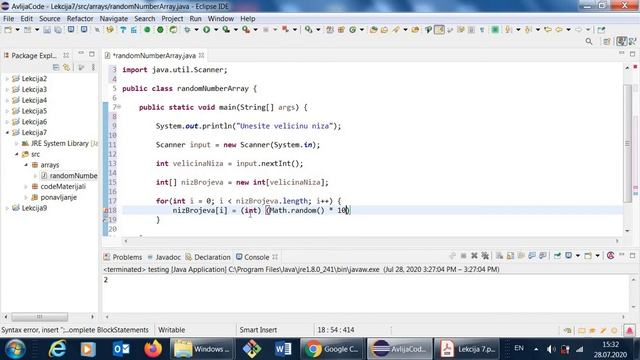Click the New file toolbar icon
The image size is (640, 360).
pyautogui.click(x=8, y=30)
